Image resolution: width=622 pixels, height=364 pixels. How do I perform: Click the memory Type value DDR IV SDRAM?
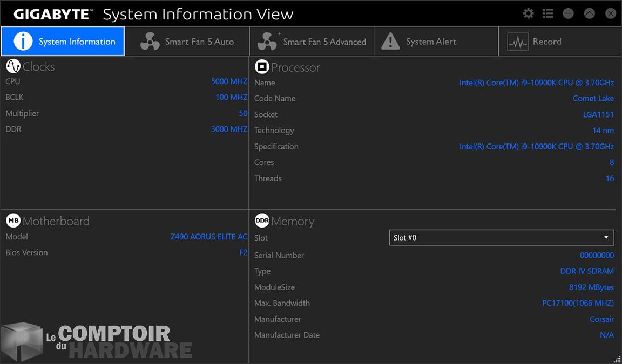[587, 271]
